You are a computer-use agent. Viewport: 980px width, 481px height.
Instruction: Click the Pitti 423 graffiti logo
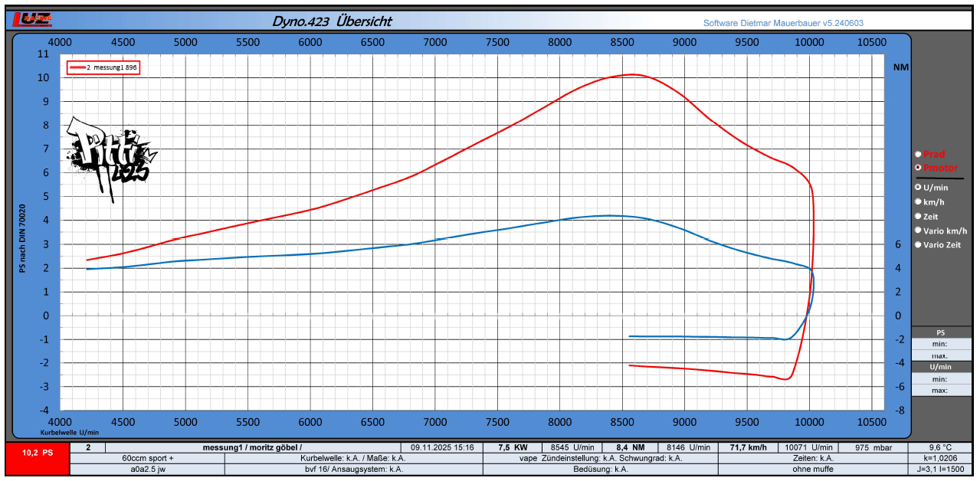coord(113,157)
